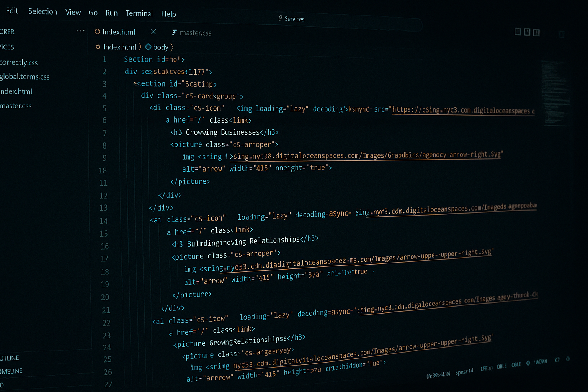This screenshot has width=588, height=392.
Task: Close the Index.html editor tab
Action: 154,32
